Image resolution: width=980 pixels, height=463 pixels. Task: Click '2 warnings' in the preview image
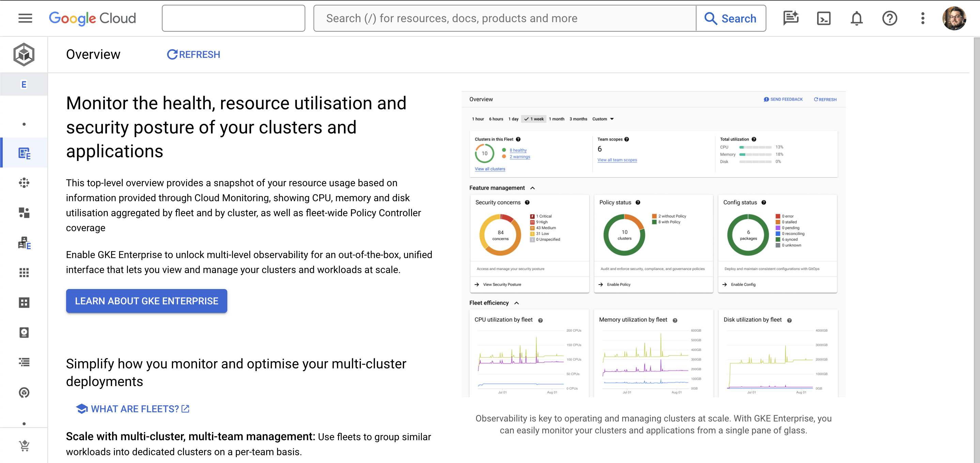tap(520, 157)
